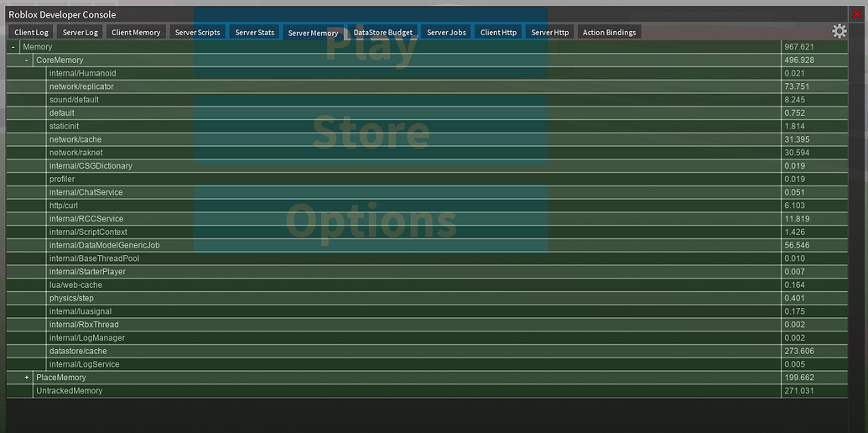868x433 pixels.
Task: Click the UntrackedMemory value 271.031
Action: (x=798, y=391)
